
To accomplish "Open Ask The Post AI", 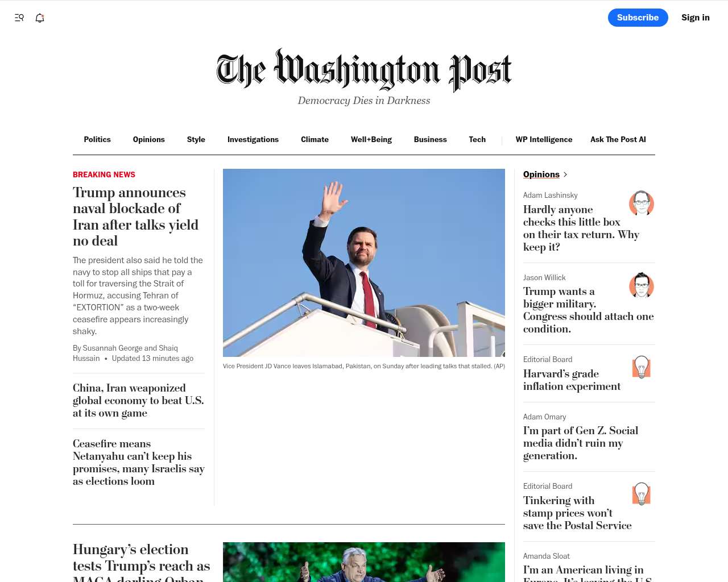I will coord(618,139).
